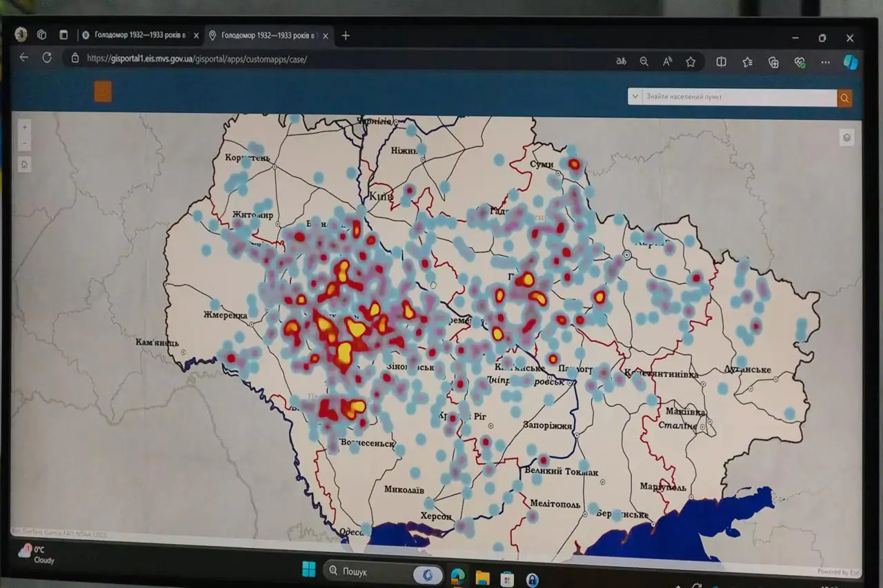883x588 pixels.
Task: Reset map to default home extent
Action: (x=25, y=165)
